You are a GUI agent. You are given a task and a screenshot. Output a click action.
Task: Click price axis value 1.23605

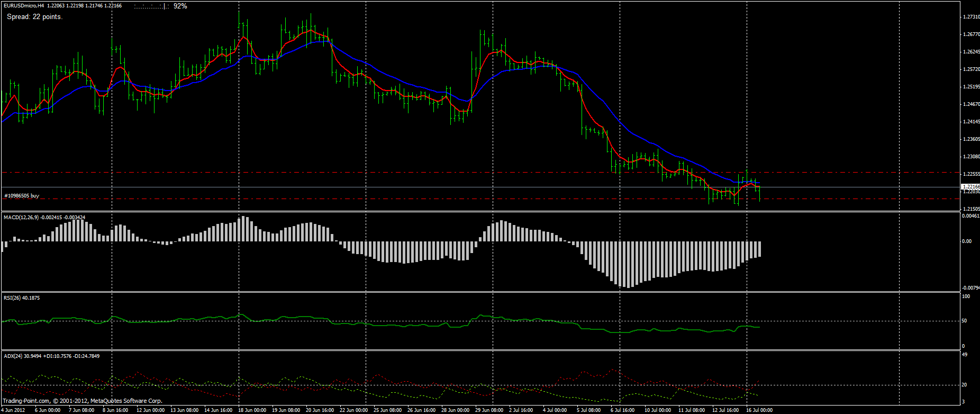click(x=971, y=139)
